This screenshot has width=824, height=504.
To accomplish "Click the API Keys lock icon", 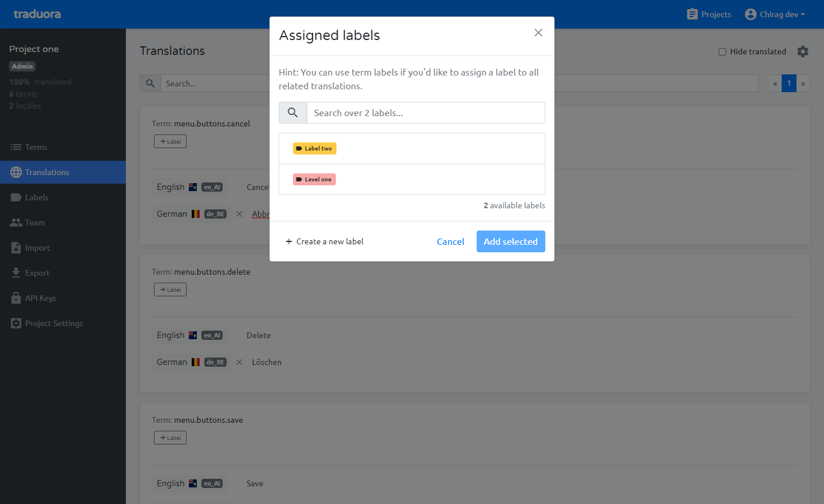I will point(16,298).
